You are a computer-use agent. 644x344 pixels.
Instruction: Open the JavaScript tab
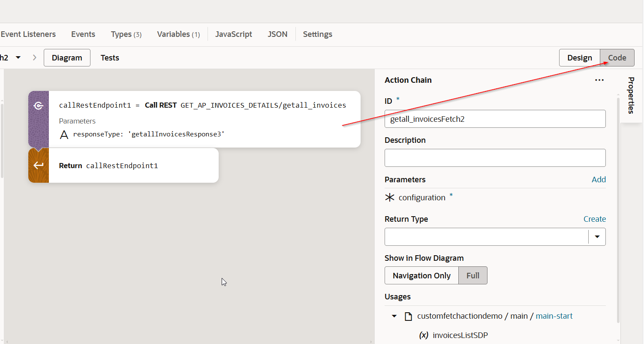tap(234, 34)
